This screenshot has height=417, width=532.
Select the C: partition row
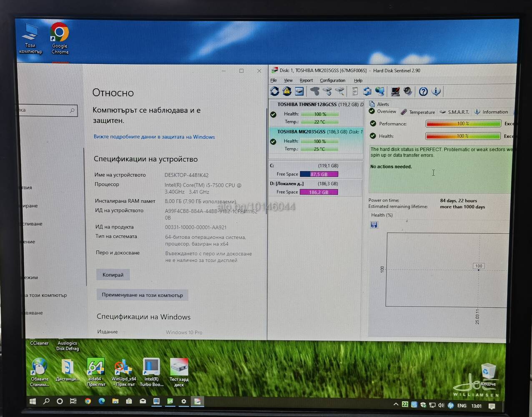click(316, 169)
